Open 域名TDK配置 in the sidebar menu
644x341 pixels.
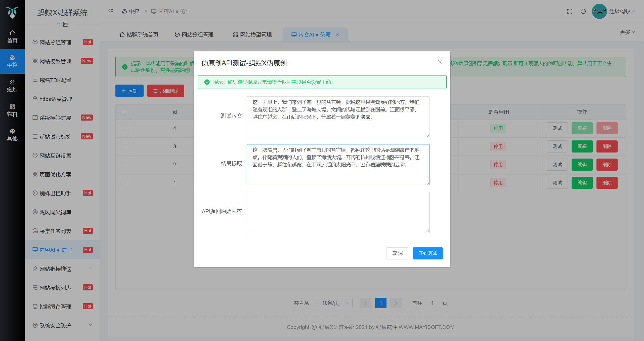[x=55, y=80]
